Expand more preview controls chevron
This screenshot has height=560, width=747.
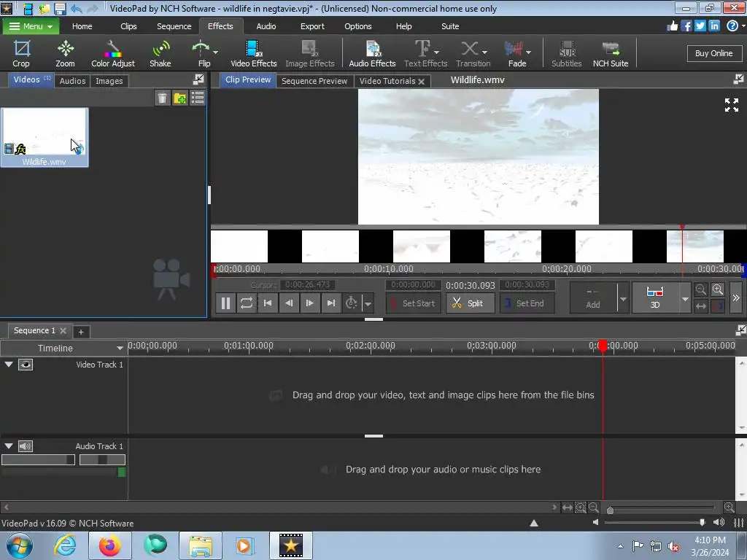tap(736, 297)
